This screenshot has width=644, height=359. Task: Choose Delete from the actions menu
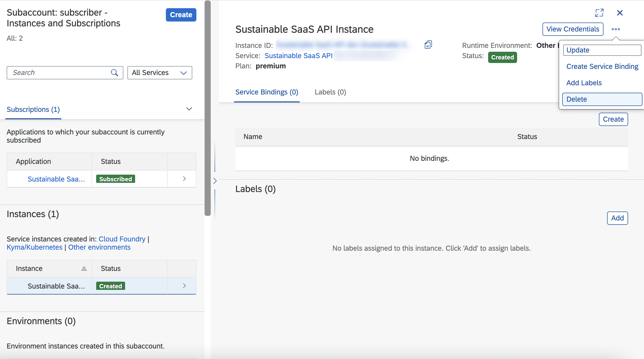point(602,99)
